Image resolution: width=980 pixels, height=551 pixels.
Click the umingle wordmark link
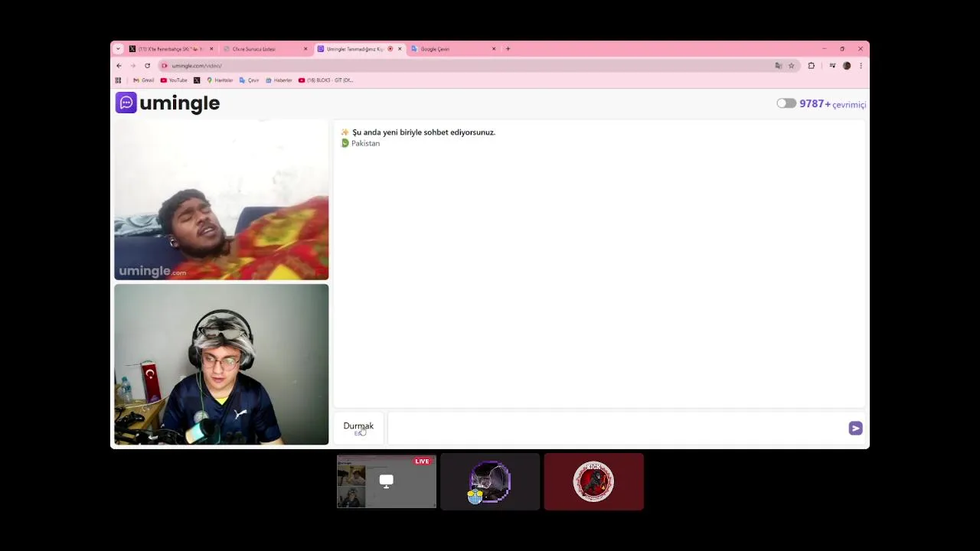[179, 103]
